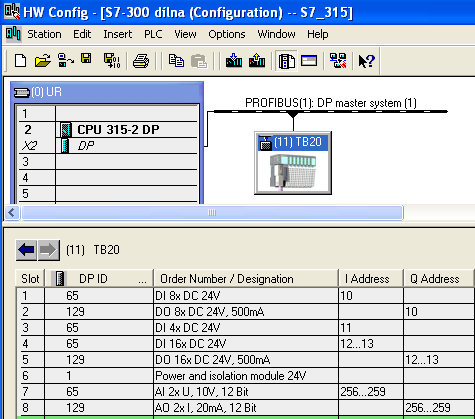Click the detail view window icon
475x419 pixels.
click(309, 61)
